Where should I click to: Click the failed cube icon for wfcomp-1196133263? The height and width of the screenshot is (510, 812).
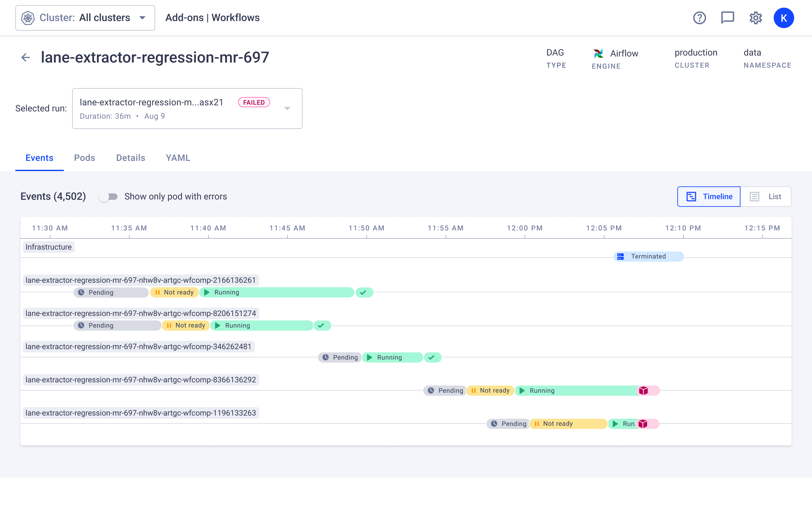tap(643, 424)
